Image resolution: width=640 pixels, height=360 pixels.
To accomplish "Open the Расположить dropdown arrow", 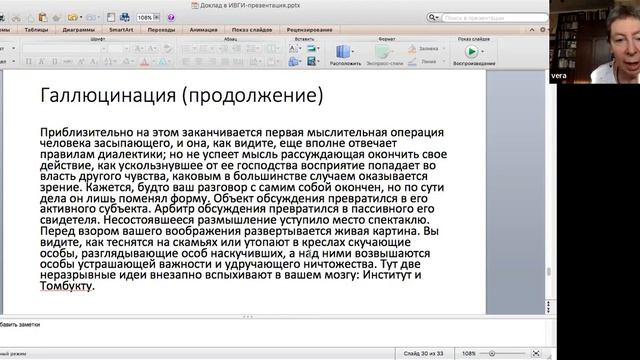I will 353,51.
